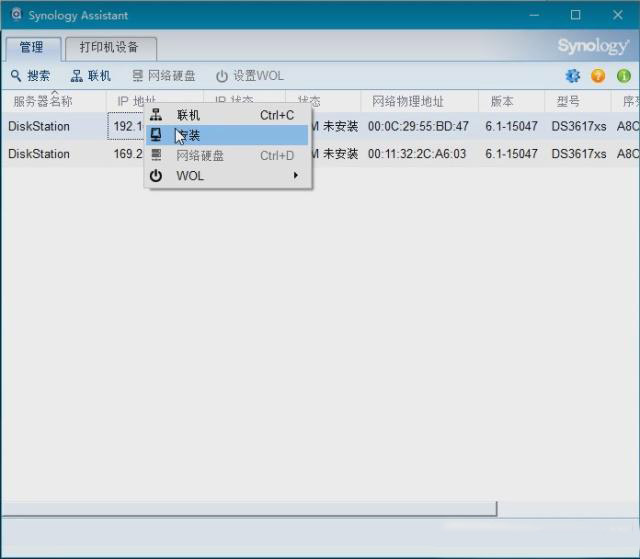The width and height of the screenshot is (640, 559).
Task: Open the green info icon
Action: tap(624, 76)
